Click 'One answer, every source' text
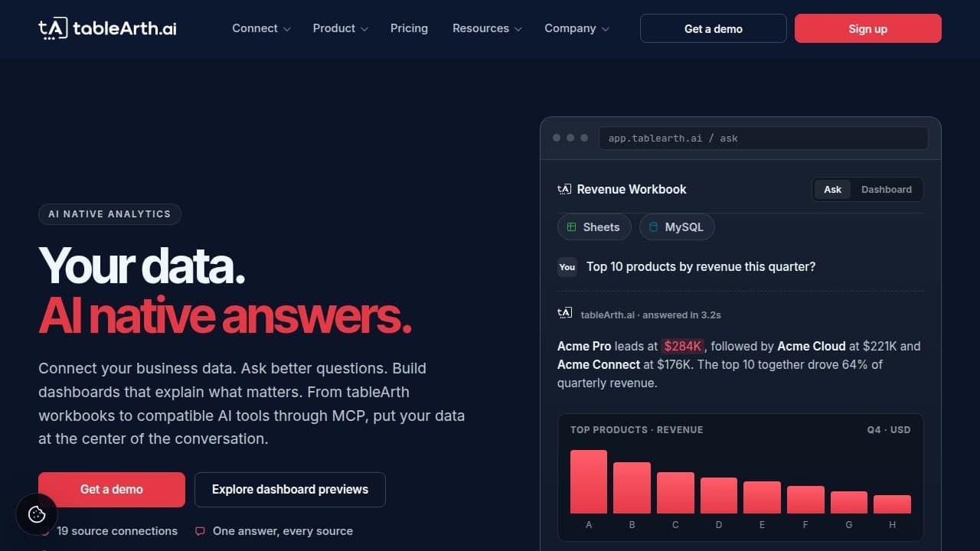980x551 pixels. click(x=283, y=531)
